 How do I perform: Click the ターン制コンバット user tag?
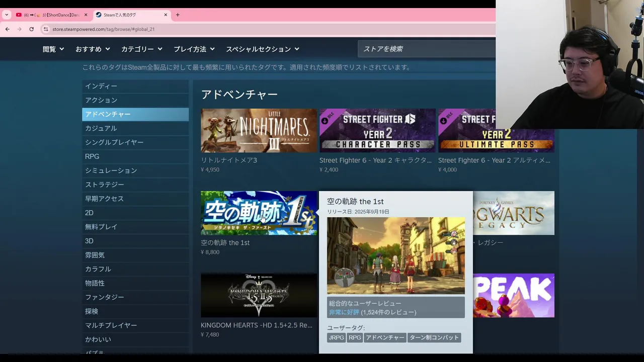click(x=434, y=337)
